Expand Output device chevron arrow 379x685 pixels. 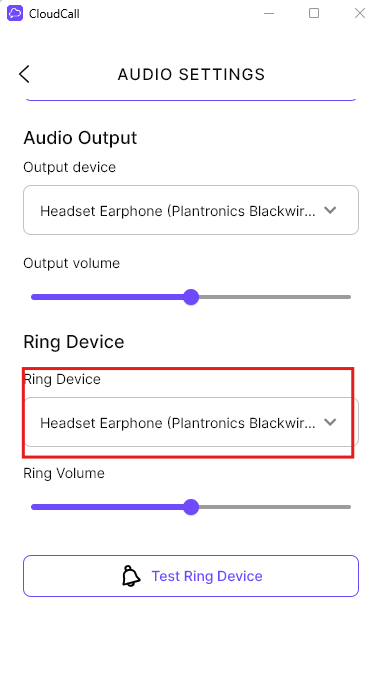pos(330,210)
